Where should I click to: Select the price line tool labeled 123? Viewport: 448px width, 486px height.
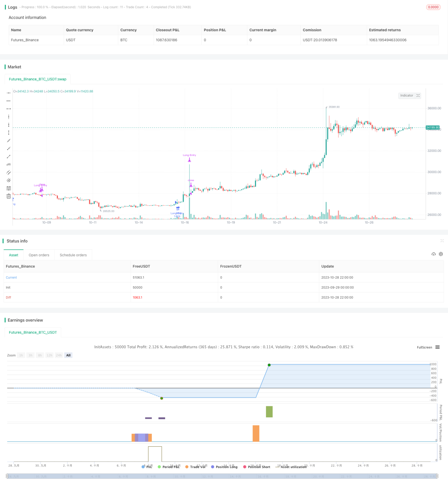coord(9,164)
